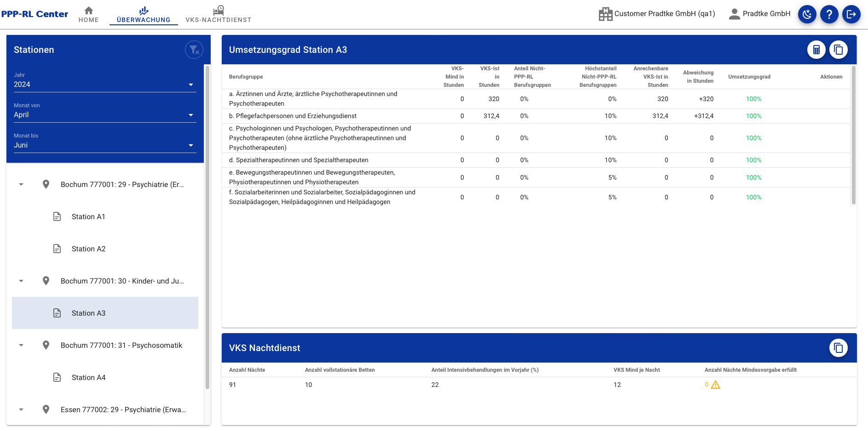Select Station A3 in the tree
The height and width of the screenshot is (431, 868).
[x=105, y=313]
